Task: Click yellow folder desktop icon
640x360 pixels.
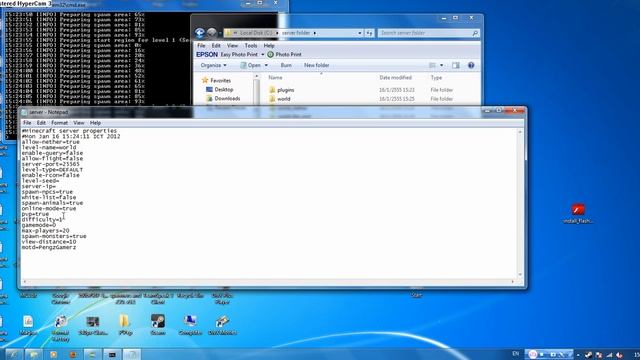Action: (125, 325)
